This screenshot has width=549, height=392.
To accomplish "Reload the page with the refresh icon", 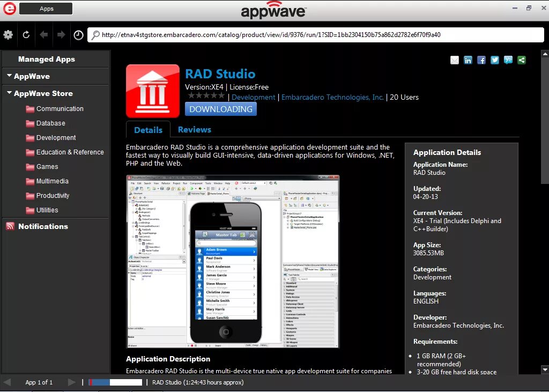I will coord(26,35).
